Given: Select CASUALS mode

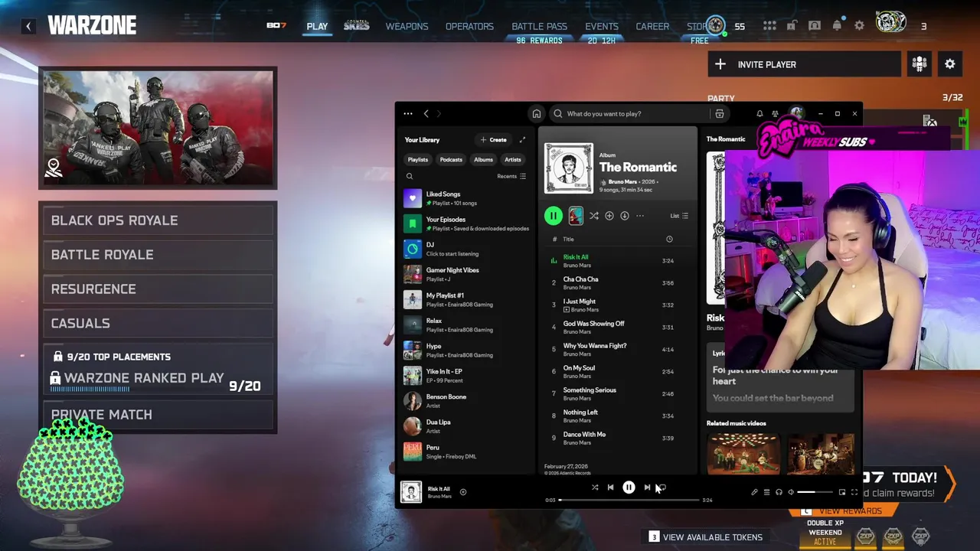Looking at the screenshot, I should [158, 324].
